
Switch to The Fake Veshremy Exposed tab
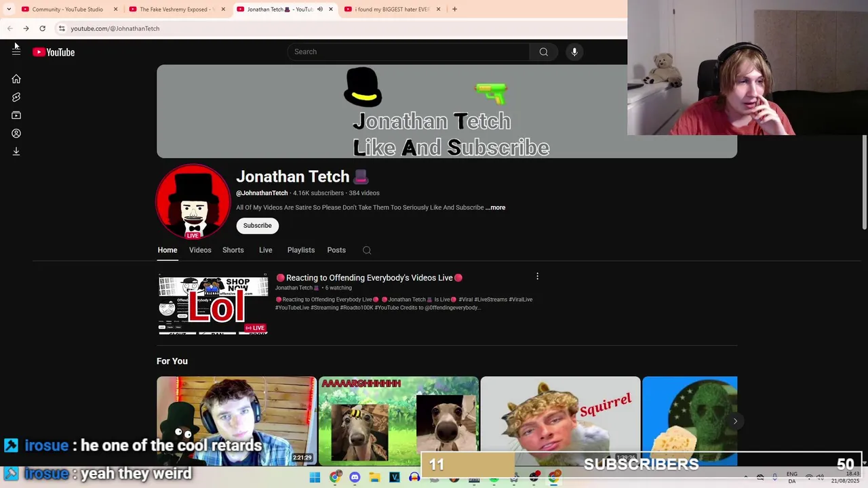pyautogui.click(x=177, y=9)
